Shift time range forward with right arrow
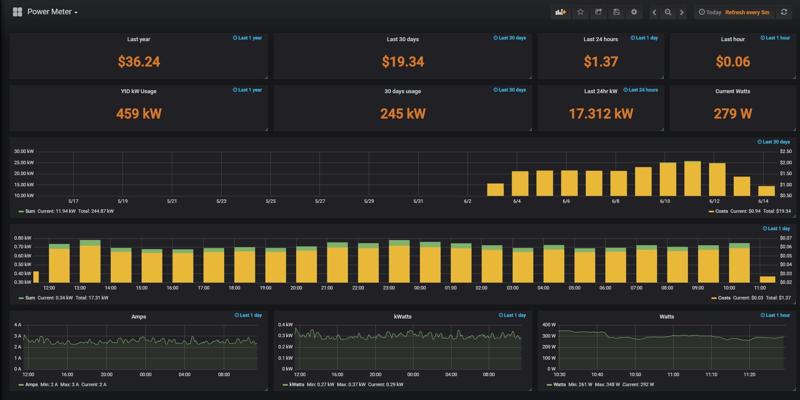This screenshot has height=400, width=800. (x=682, y=12)
